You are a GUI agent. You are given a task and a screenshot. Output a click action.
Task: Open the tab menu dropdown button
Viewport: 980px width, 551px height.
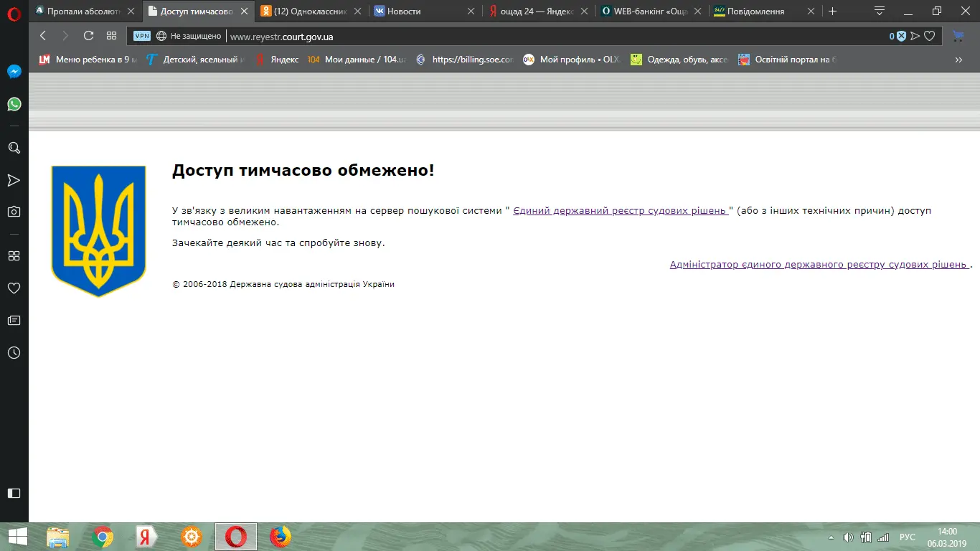click(880, 11)
